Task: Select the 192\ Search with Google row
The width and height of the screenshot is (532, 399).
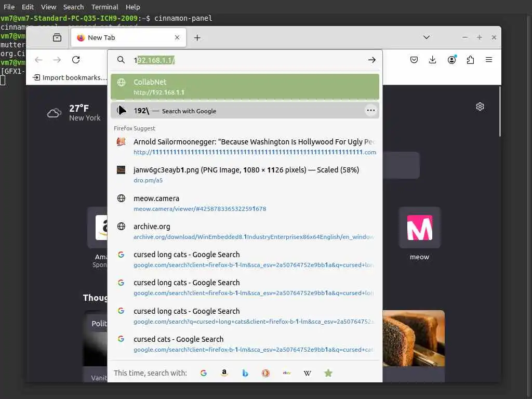Action: [245, 111]
